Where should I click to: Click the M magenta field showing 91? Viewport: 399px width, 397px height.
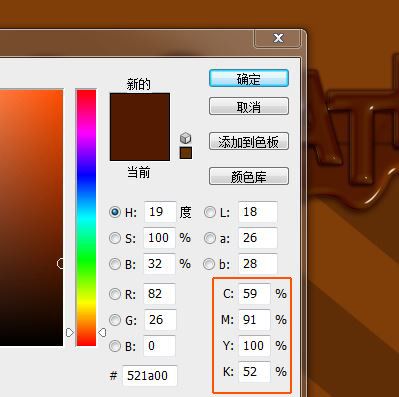pos(254,320)
